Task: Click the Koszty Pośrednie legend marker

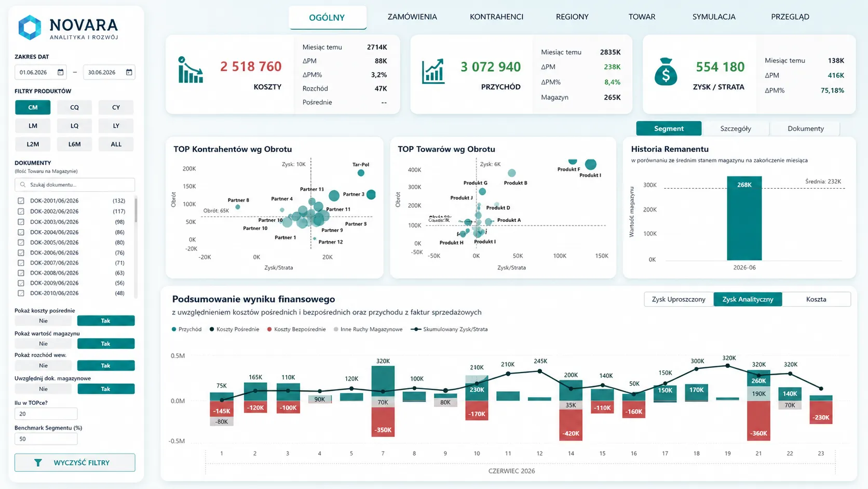Action: click(x=212, y=329)
